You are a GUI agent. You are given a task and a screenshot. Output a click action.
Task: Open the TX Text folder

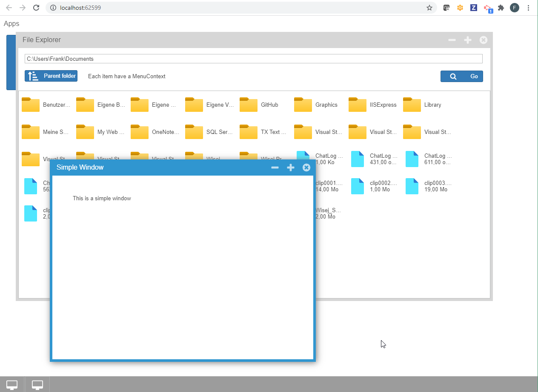pyautogui.click(x=263, y=132)
